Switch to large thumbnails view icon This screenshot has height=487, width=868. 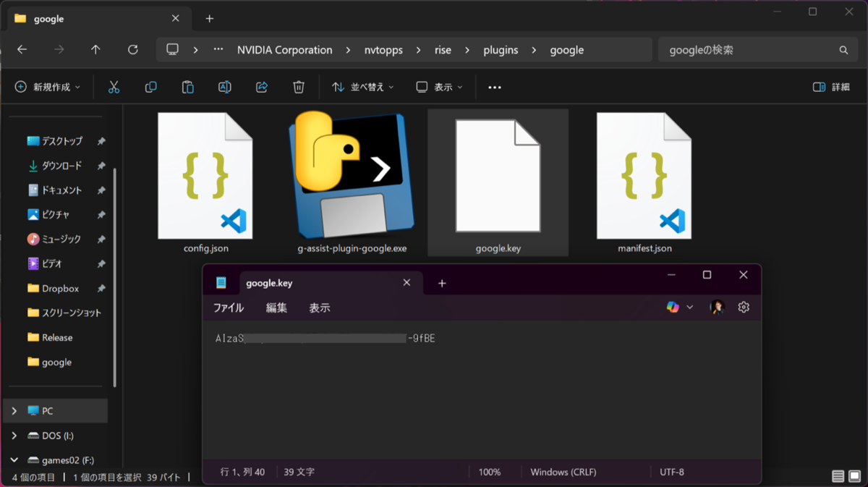click(x=856, y=476)
